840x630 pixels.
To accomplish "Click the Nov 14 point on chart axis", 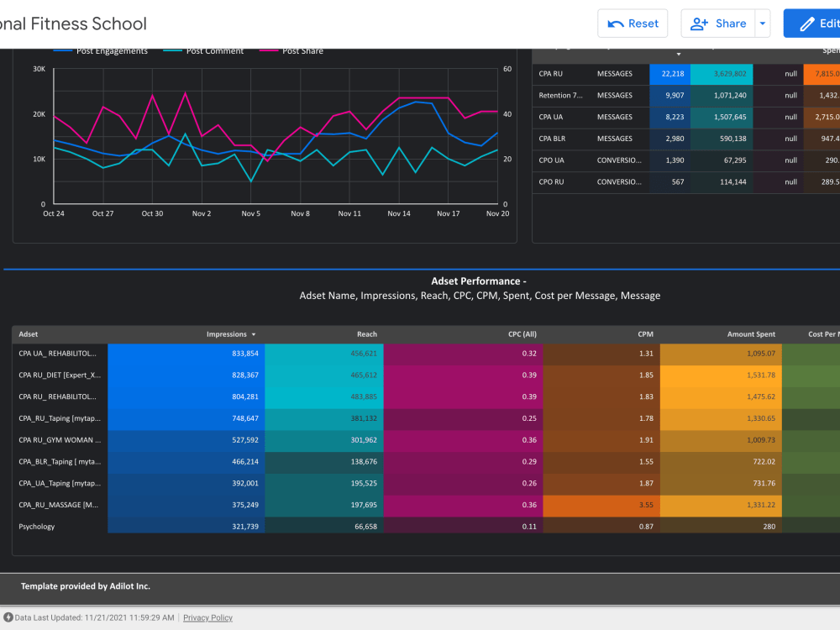I will 399,213.
